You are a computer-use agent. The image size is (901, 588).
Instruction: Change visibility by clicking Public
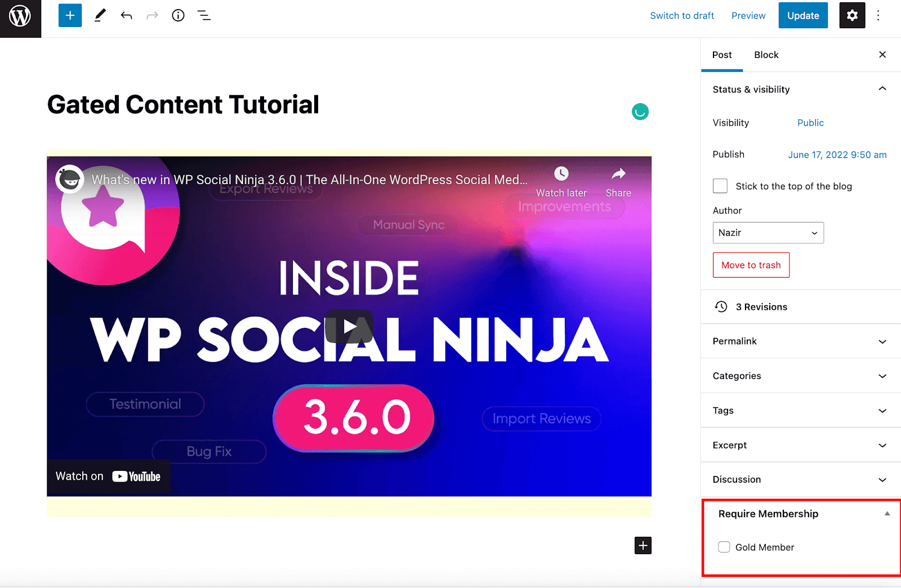pos(810,123)
